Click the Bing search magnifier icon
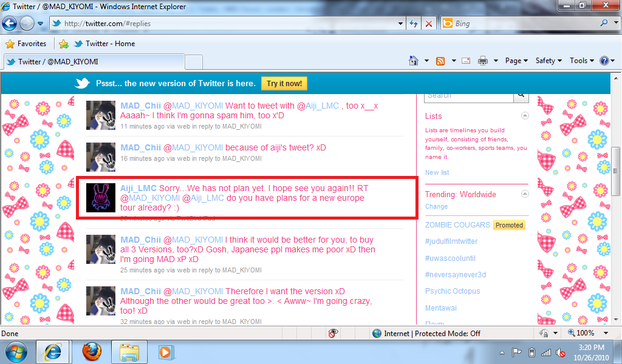 (x=604, y=23)
